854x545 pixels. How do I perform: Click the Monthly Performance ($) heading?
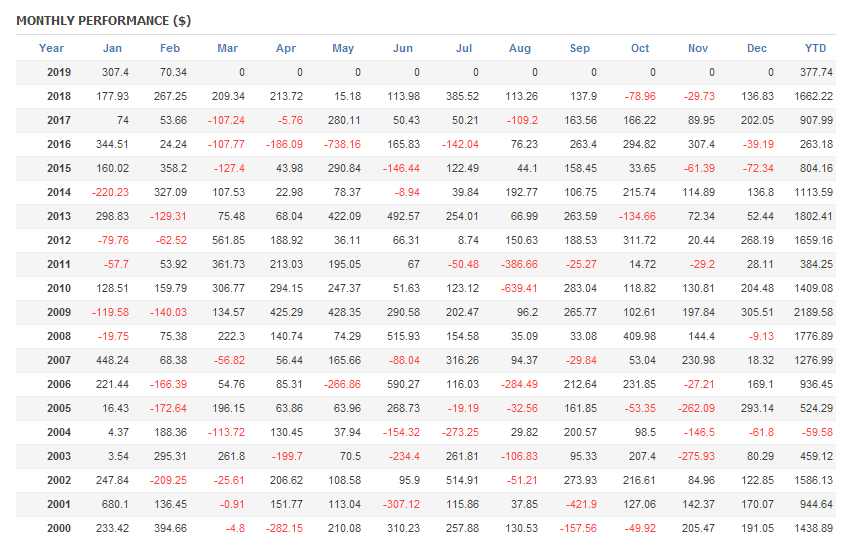(104, 20)
